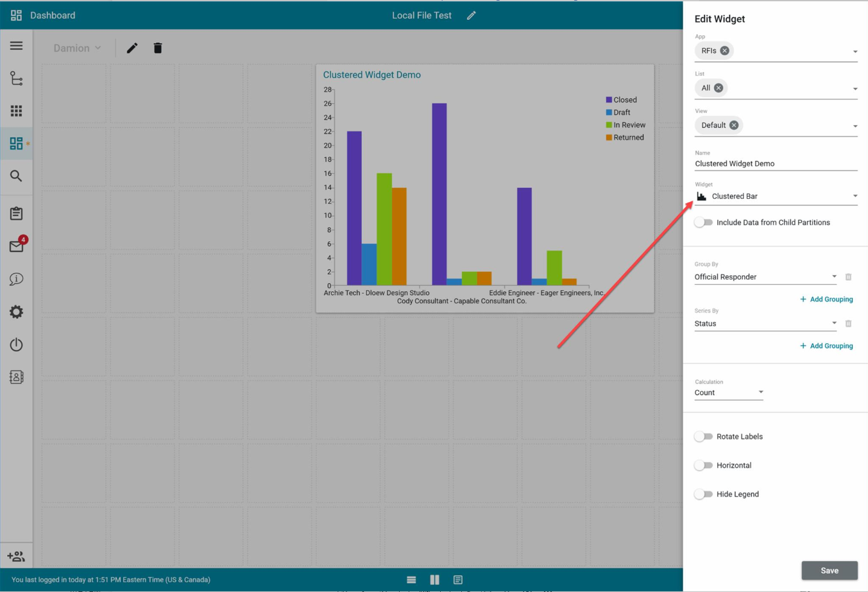Open the settings gear in sidebar
This screenshot has height=592, width=868.
(16, 312)
